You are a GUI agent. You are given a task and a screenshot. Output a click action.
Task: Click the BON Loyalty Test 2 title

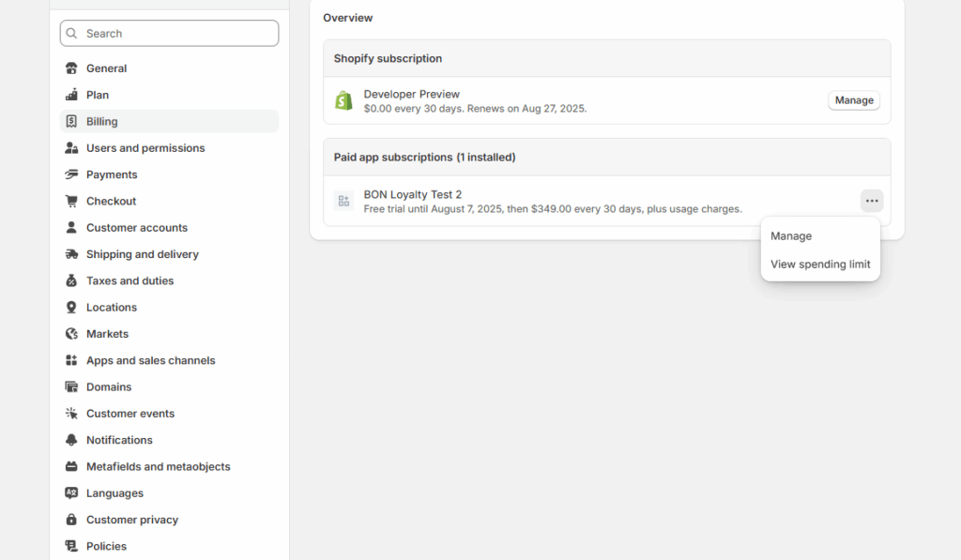413,194
